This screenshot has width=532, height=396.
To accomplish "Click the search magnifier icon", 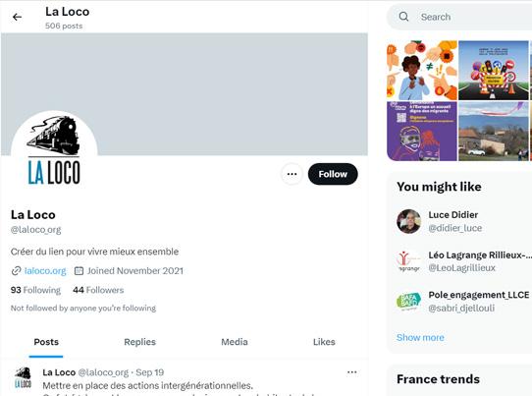I will tap(403, 17).
